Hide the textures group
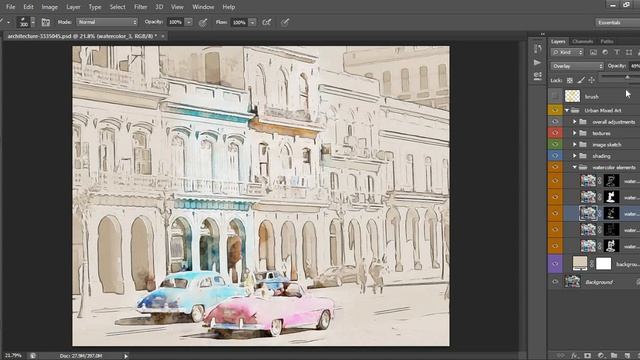The height and width of the screenshot is (360, 640). pos(555,133)
